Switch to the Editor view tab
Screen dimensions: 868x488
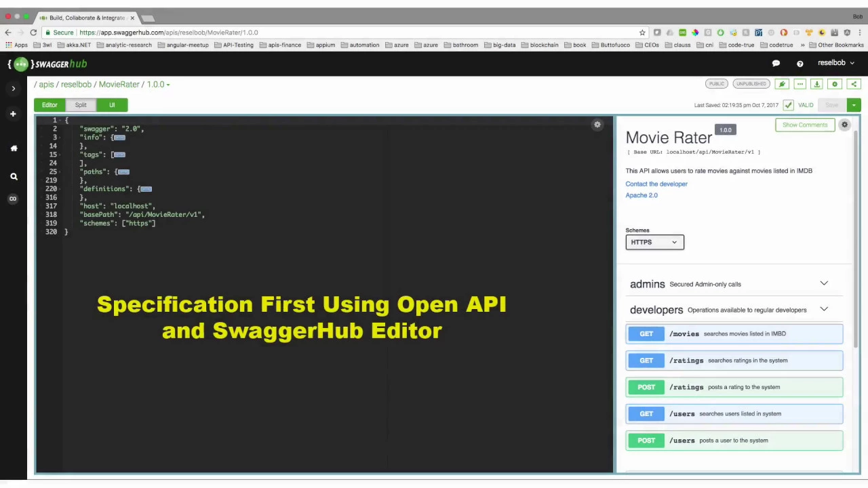[50, 105]
